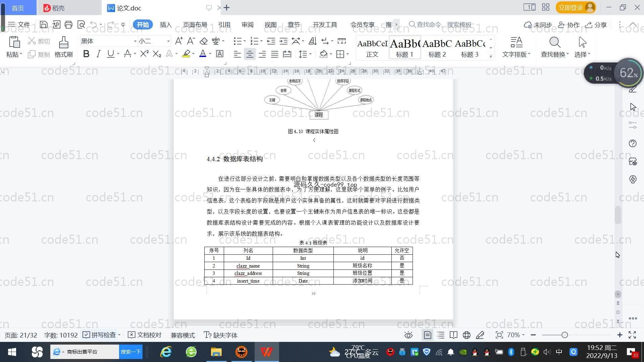Toggle Underline formatting
Image resolution: width=644 pixels, height=362 pixels.
click(x=110, y=54)
